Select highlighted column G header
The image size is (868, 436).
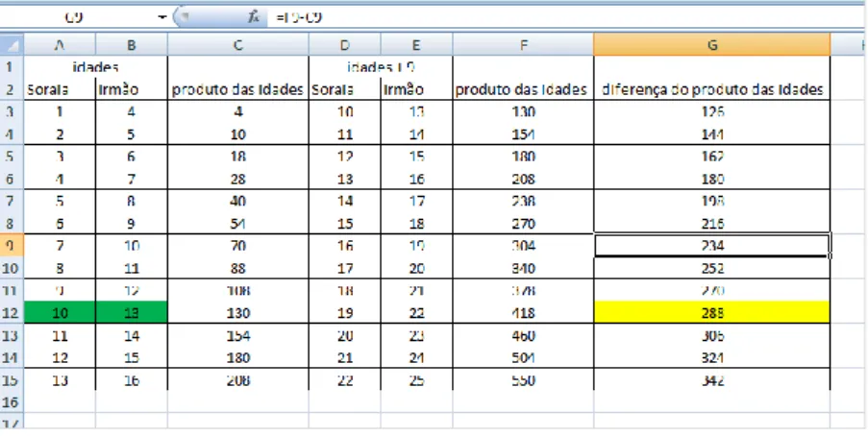click(x=712, y=45)
